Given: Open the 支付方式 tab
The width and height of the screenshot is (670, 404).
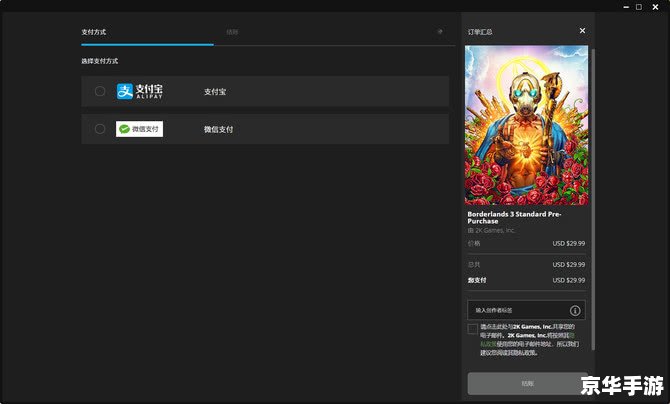Looking at the screenshot, I should [x=94, y=32].
